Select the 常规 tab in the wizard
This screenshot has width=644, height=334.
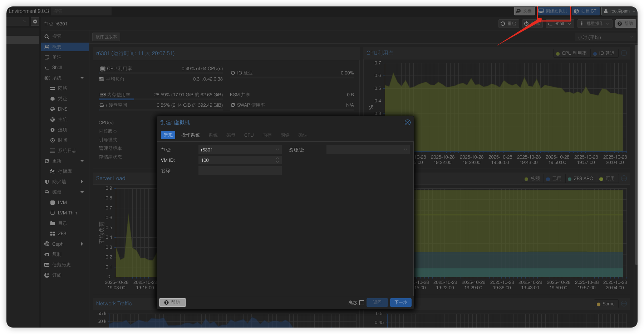tap(168, 135)
